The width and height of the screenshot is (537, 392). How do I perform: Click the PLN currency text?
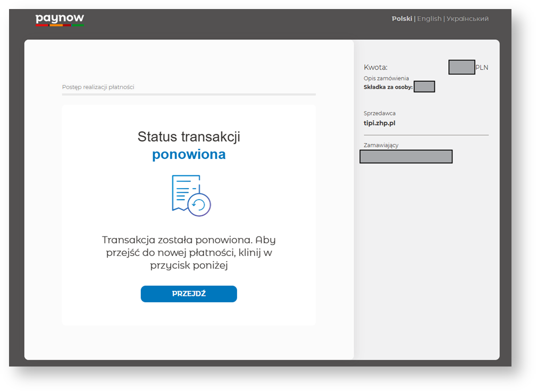click(482, 67)
